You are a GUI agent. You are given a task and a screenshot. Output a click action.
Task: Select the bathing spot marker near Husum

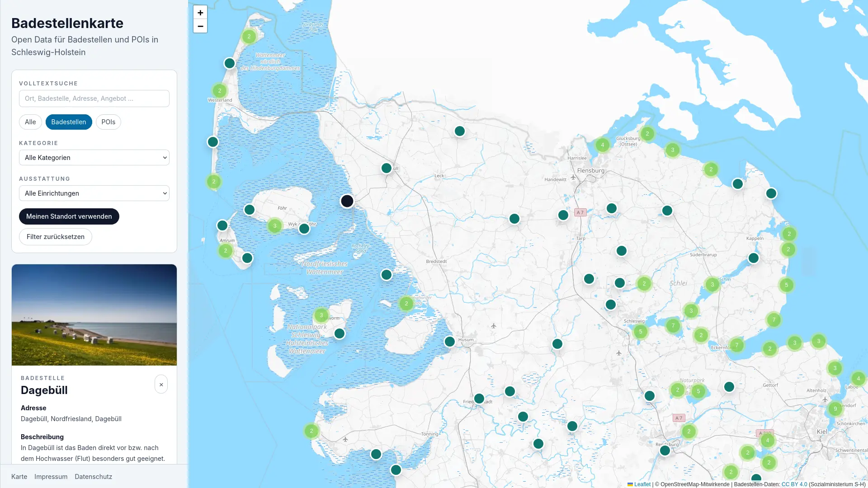click(449, 342)
